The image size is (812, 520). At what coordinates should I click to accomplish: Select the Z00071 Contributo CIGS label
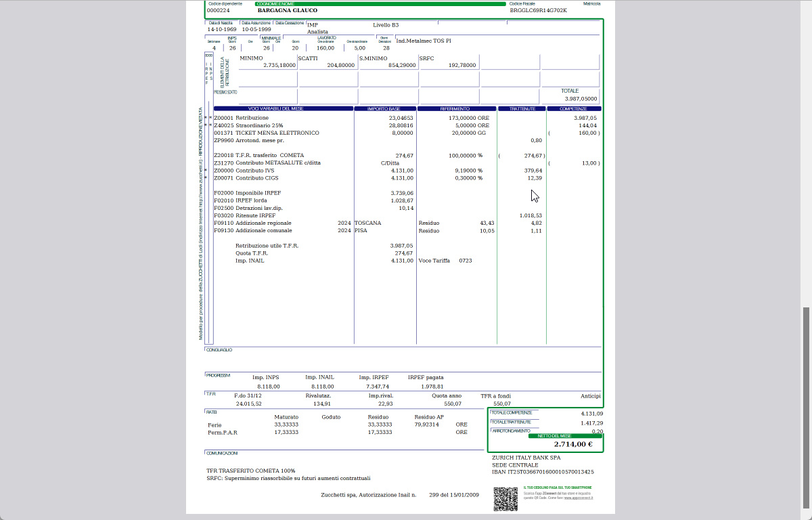coord(246,178)
